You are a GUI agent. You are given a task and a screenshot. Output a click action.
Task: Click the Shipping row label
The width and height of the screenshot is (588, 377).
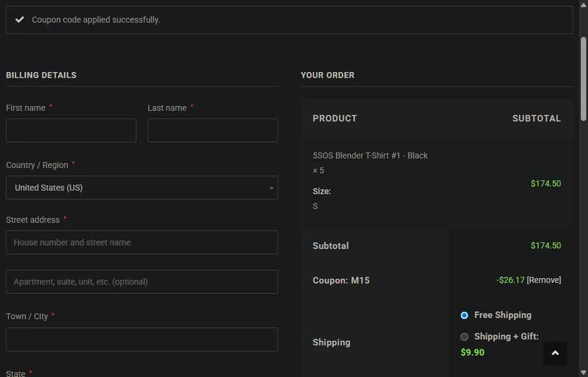[331, 342]
